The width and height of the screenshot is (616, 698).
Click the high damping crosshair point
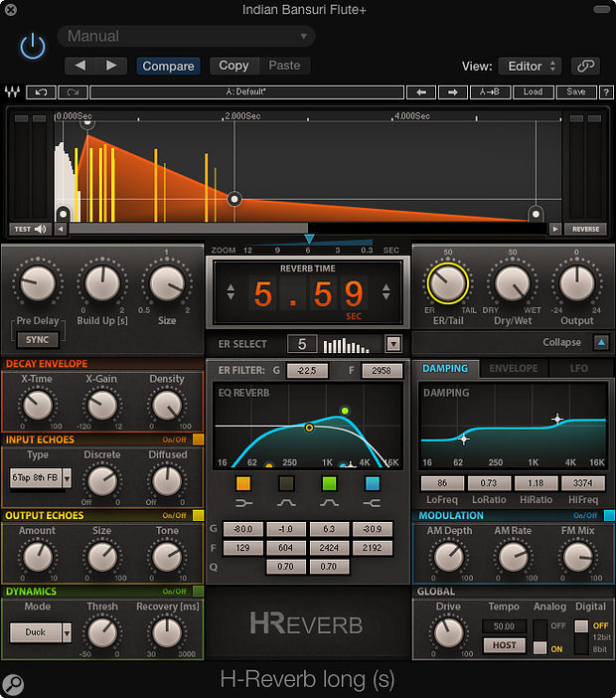coord(557,419)
